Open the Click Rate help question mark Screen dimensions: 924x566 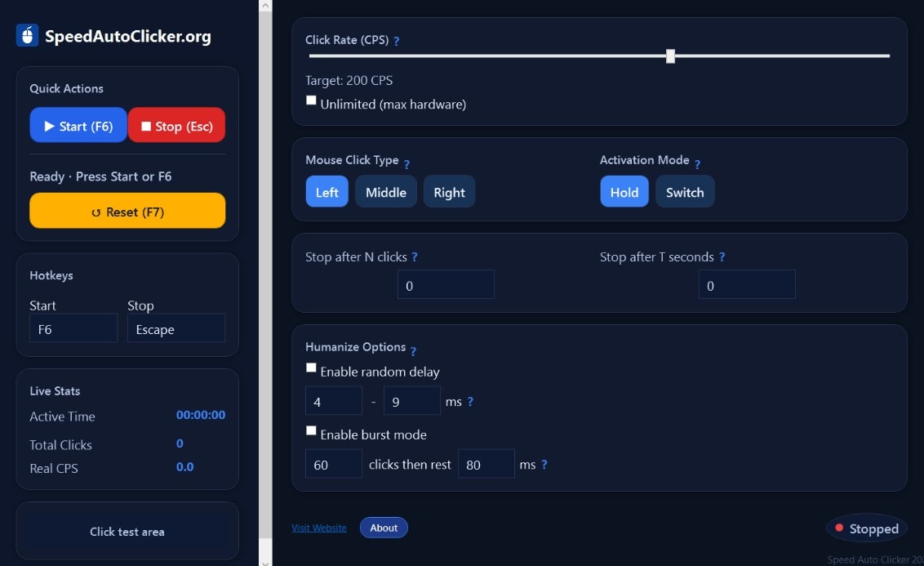pyautogui.click(x=397, y=42)
